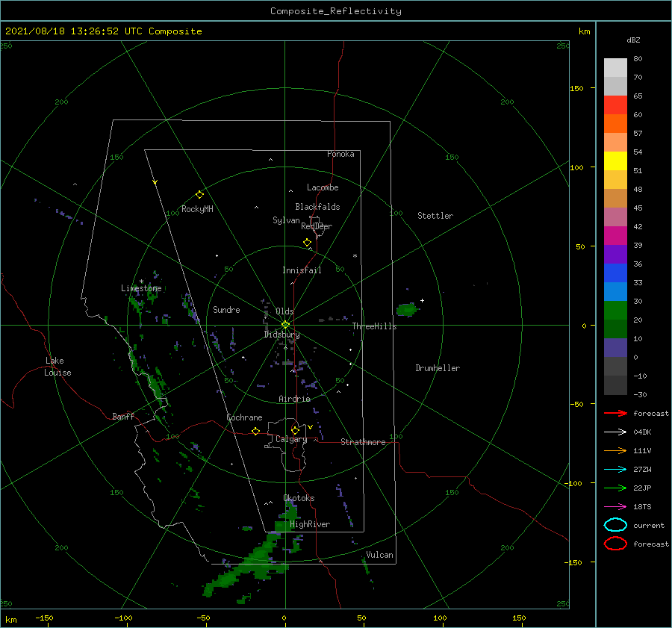Select the orange 60-57 dBZ swatch
This screenshot has width=672, height=628.
615,124
